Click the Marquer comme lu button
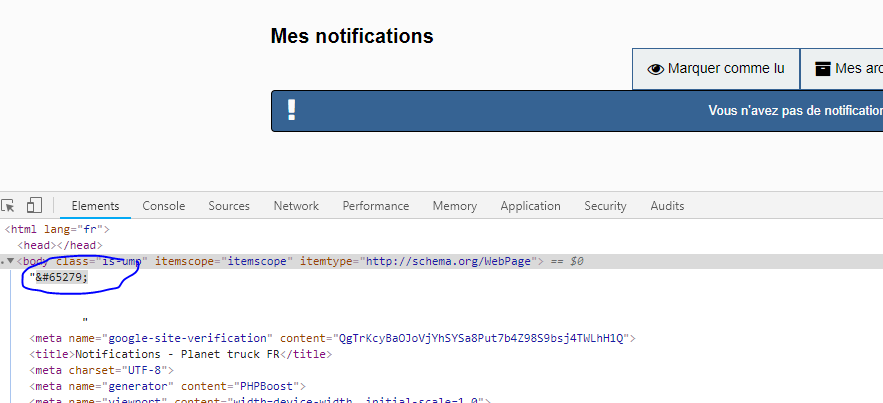The height and width of the screenshot is (403, 883). 716,69
